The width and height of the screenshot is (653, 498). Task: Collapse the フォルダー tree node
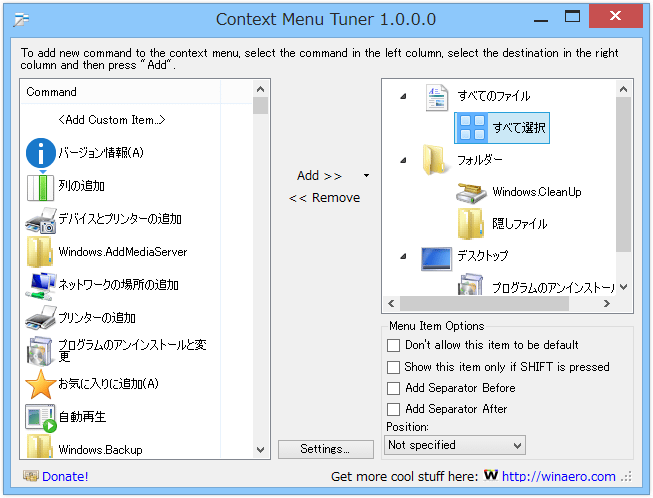pyautogui.click(x=403, y=160)
